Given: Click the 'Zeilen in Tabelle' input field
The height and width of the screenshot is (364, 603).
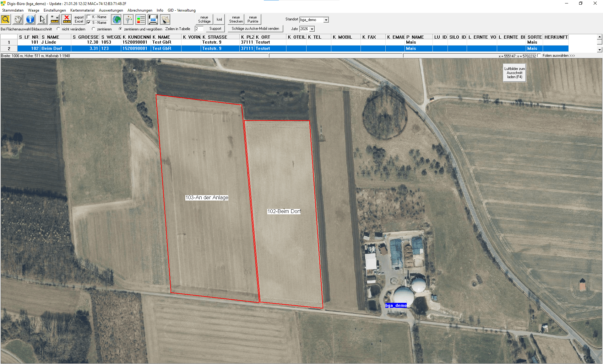Looking at the screenshot, I should pyautogui.click(x=199, y=29).
